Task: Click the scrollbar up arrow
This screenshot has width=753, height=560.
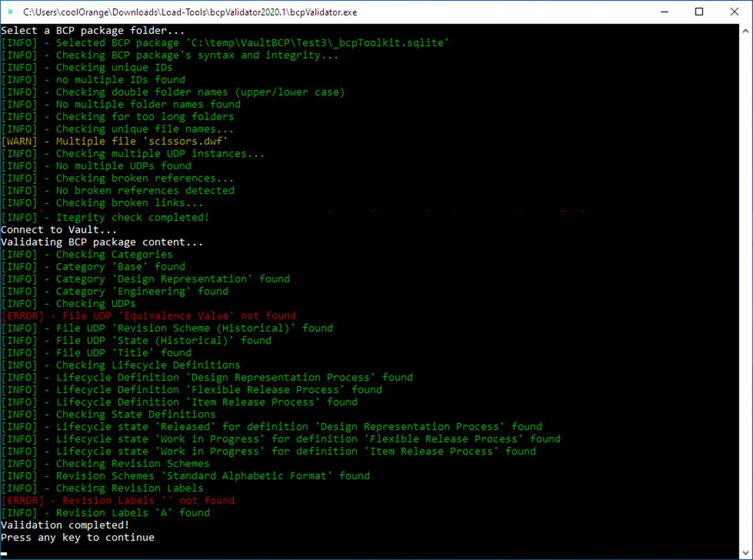Action: tap(746, 30)
